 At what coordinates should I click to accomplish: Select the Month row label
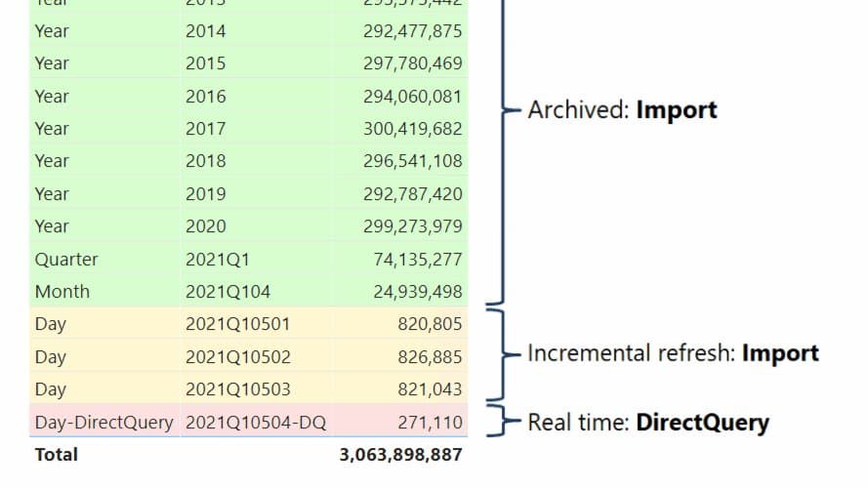coord(62,292)
